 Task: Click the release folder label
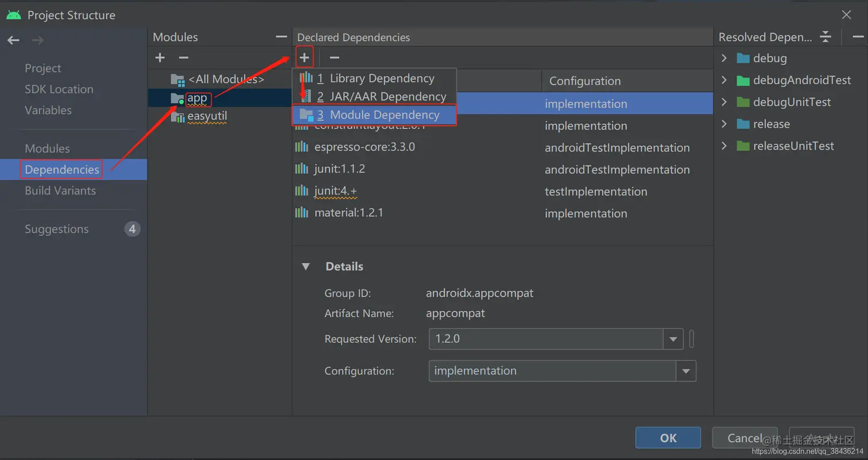tap(772, 124)
